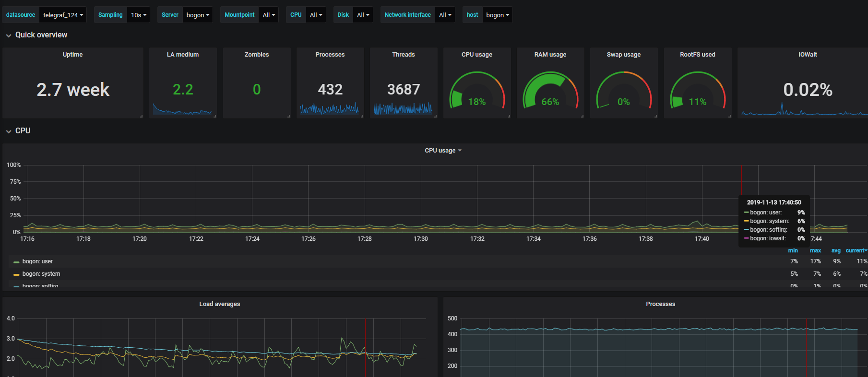This screenshot has width=868, height=377.
Task: Click the IOWait value 0.02%
Action: tap(808, 90)
